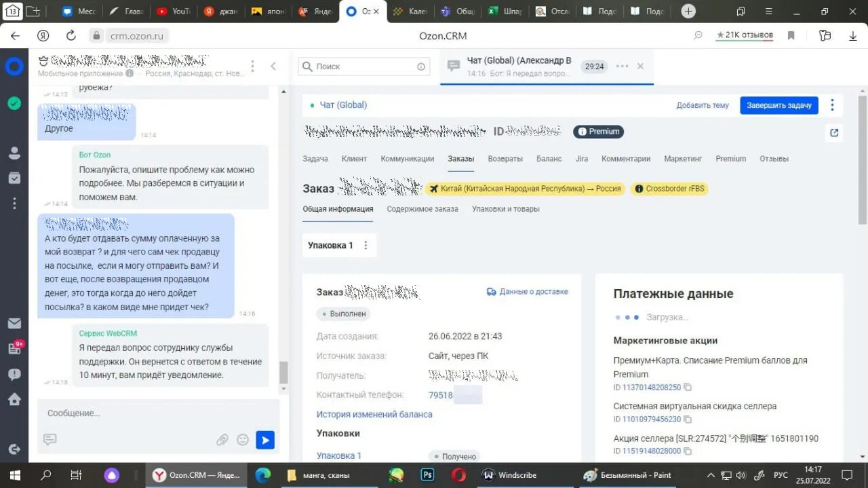Click the info icon inside search field
The image size is (868, 488).
[x=421, y=67]
